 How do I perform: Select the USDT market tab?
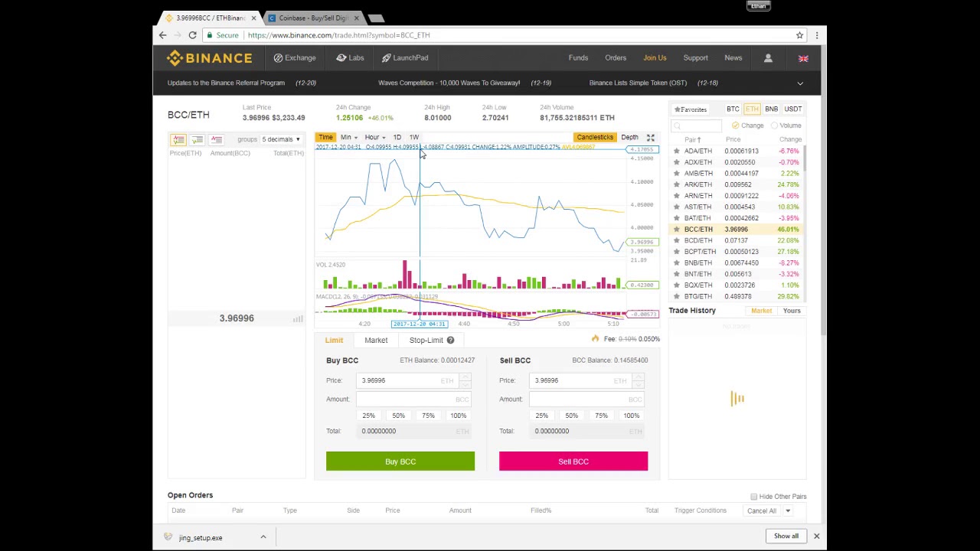click(792, 109)
